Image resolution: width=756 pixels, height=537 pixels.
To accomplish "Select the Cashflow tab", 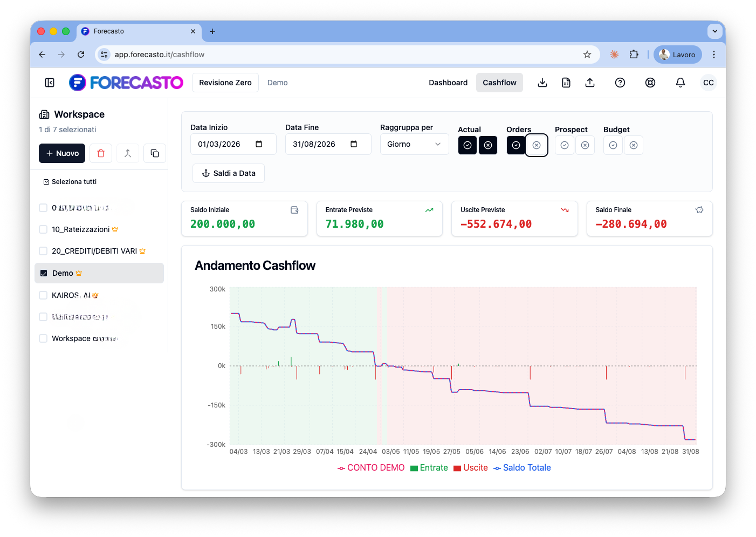I will click(x=499, y=83).
